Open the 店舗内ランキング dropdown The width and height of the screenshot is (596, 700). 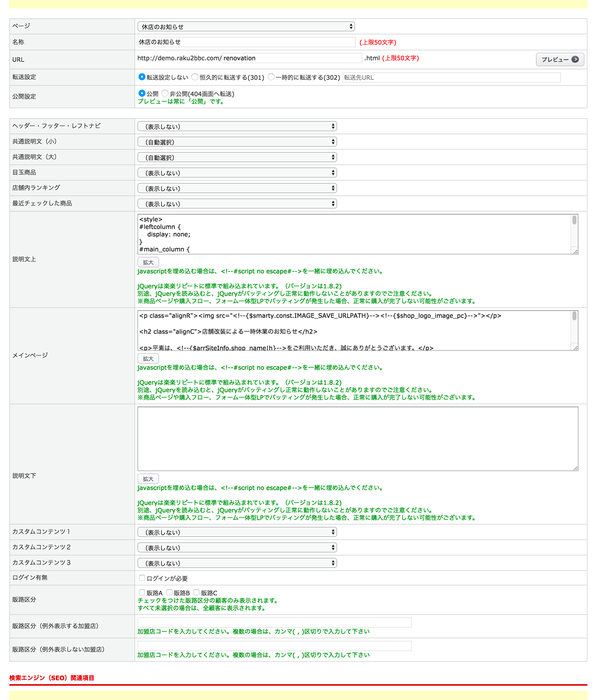237,188
